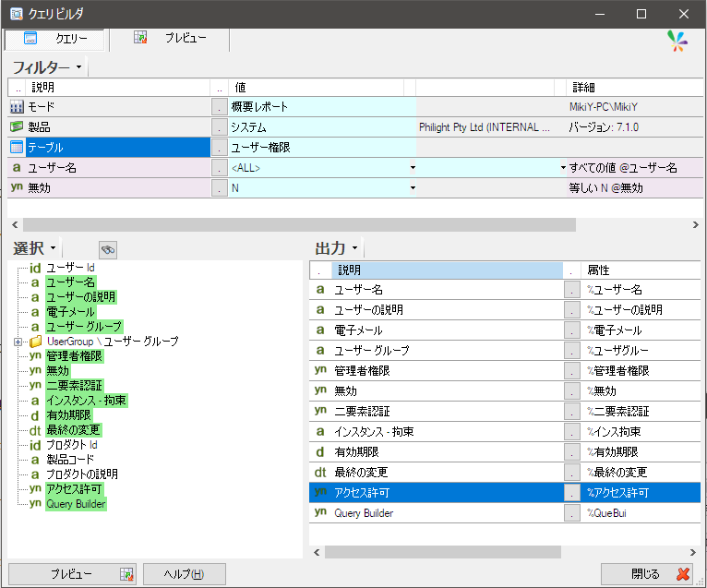
Task: Click attribute button for output アクセス許可 row
Action: 571,492
